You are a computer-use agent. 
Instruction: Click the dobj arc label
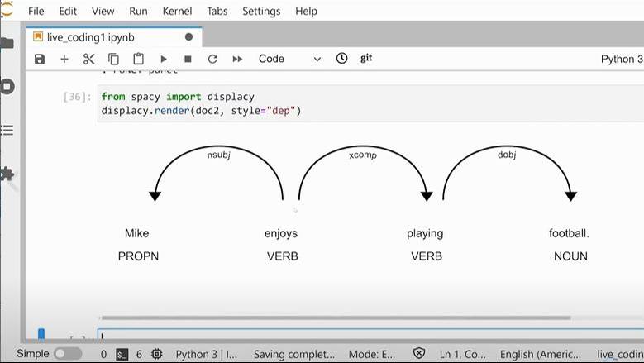507,155
